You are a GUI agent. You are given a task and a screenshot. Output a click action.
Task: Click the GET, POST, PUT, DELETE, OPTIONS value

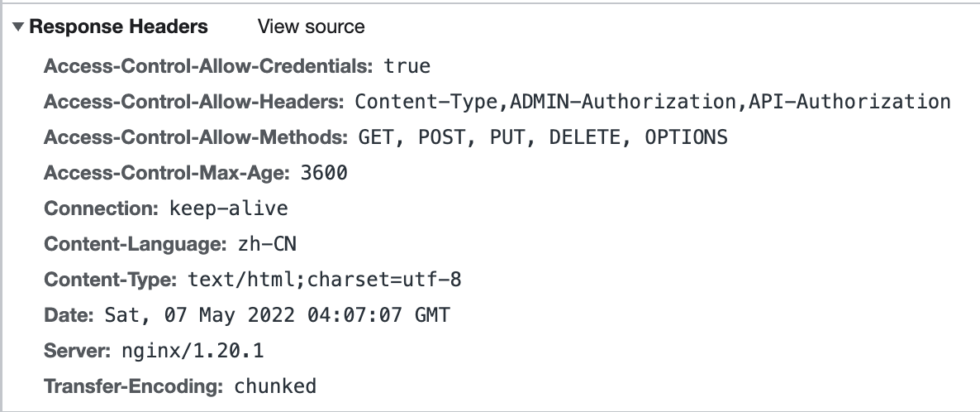pos(543,137)
